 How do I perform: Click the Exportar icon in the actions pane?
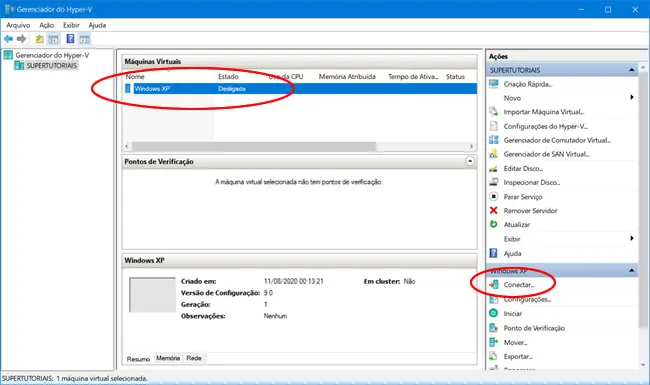coord(494,356)
